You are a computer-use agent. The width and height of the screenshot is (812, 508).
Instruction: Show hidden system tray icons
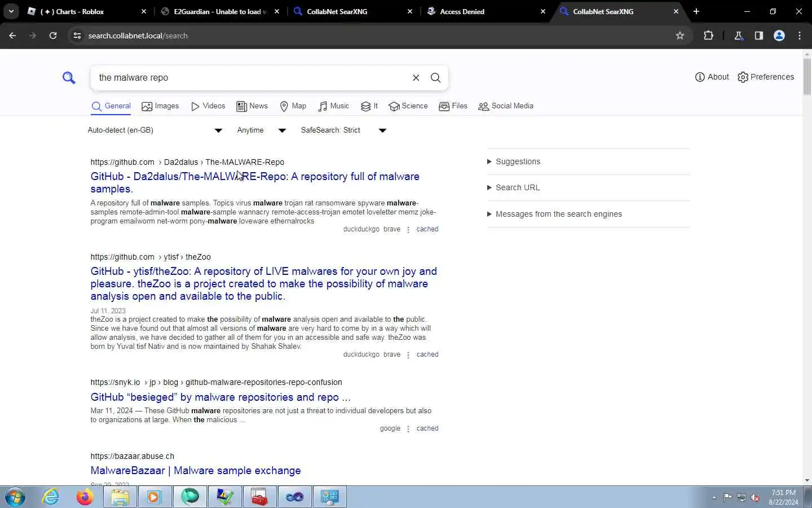[x=714, y=497]
